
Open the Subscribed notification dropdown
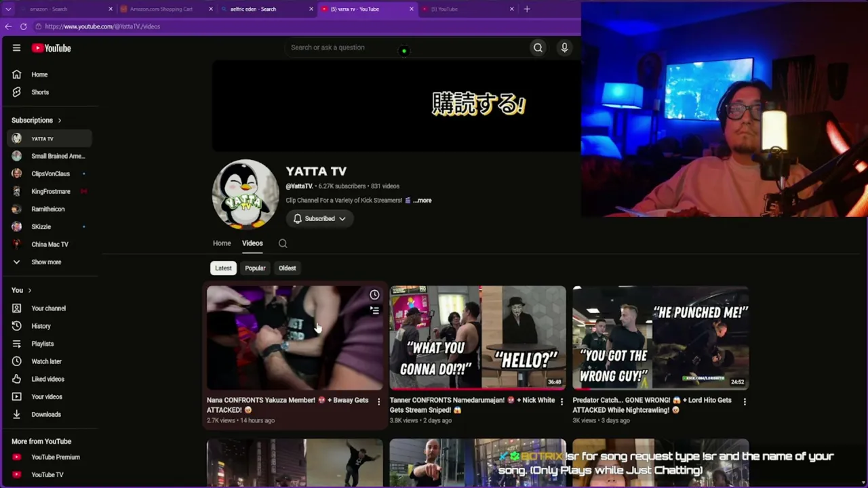point(319,219)
